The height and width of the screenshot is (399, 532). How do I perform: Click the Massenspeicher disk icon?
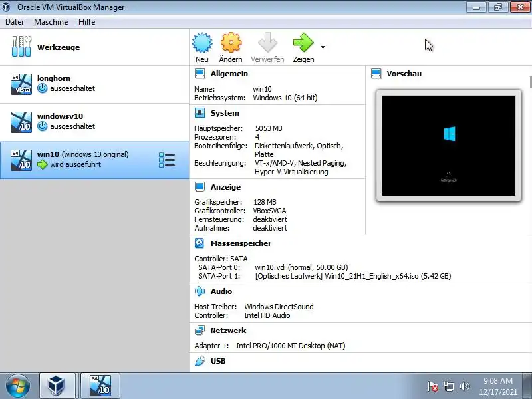199,243
